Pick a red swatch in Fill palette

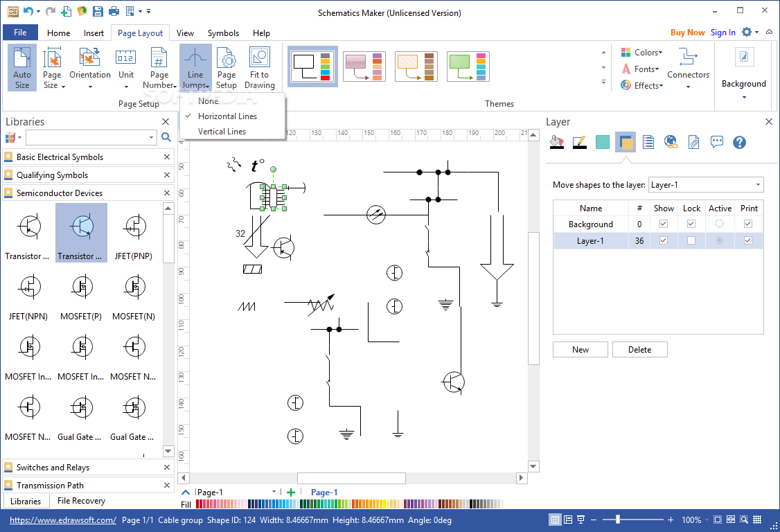coord(199,504)
